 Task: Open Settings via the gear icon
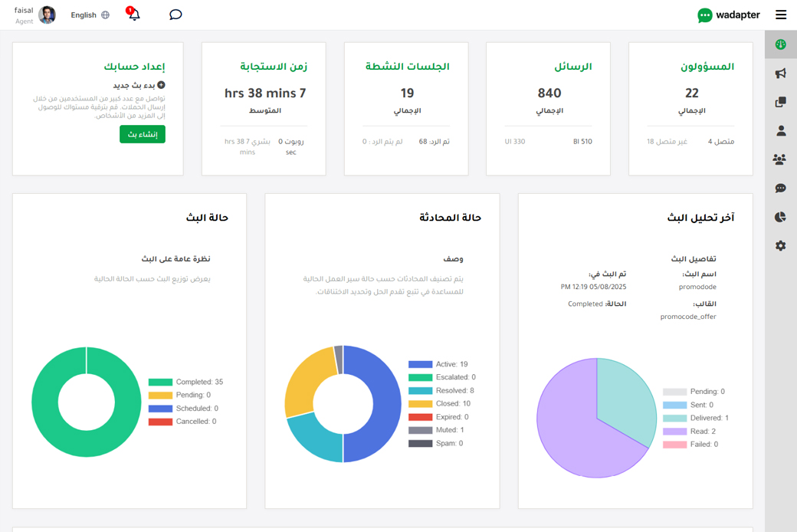click(780, 245)
